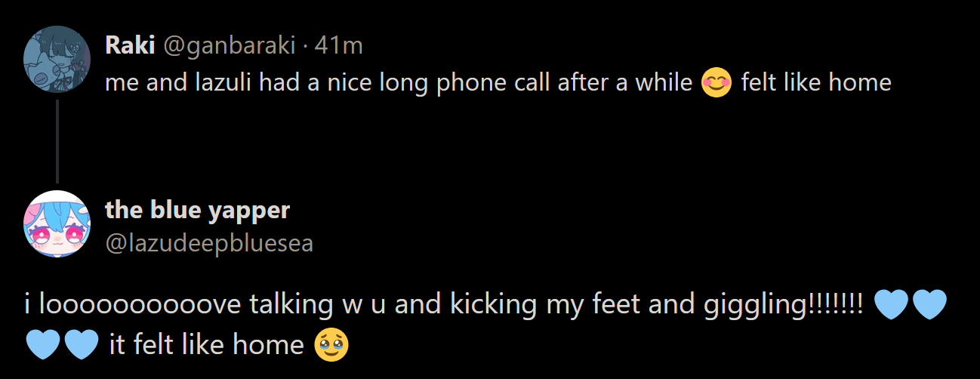
Task: Click the word "looooooooove" in the reply
Action: pyautogui.click(x=140, y=306)
